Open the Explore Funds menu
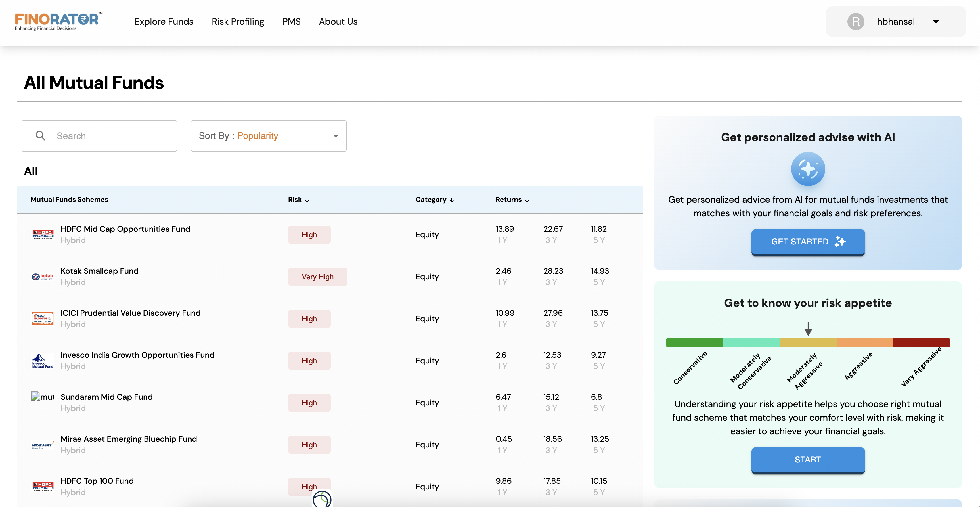This screenshot has height=507, width=980. (164, 22)
